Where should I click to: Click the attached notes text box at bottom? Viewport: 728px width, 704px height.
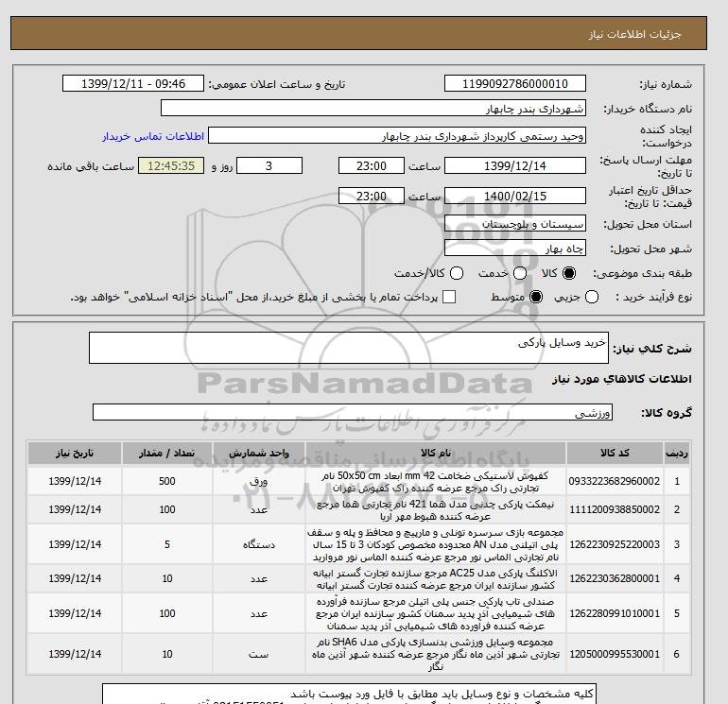pos(349,694)
